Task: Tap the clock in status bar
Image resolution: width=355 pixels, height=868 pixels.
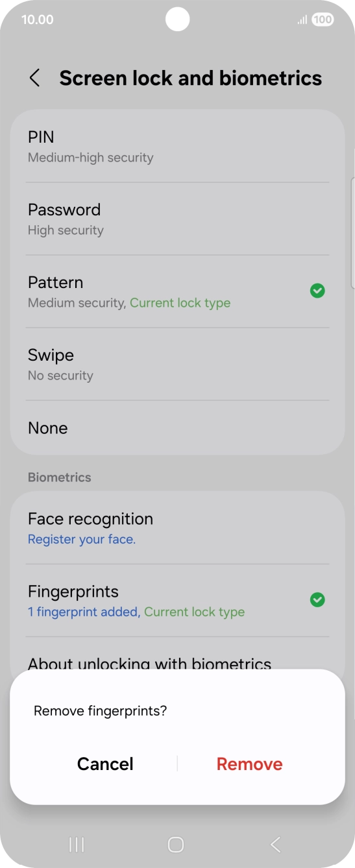Action: click(x=38, y=19)
